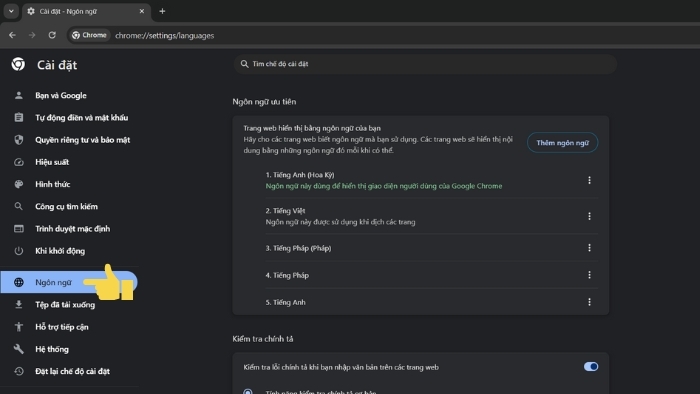Click the Chrome logo next to Cài đặt

pos(18,64)
